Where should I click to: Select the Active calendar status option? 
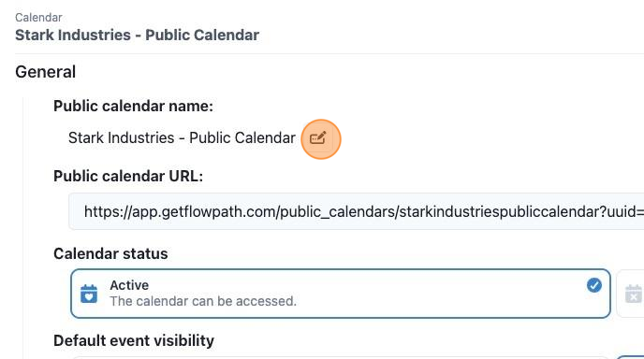pos(341,294)
